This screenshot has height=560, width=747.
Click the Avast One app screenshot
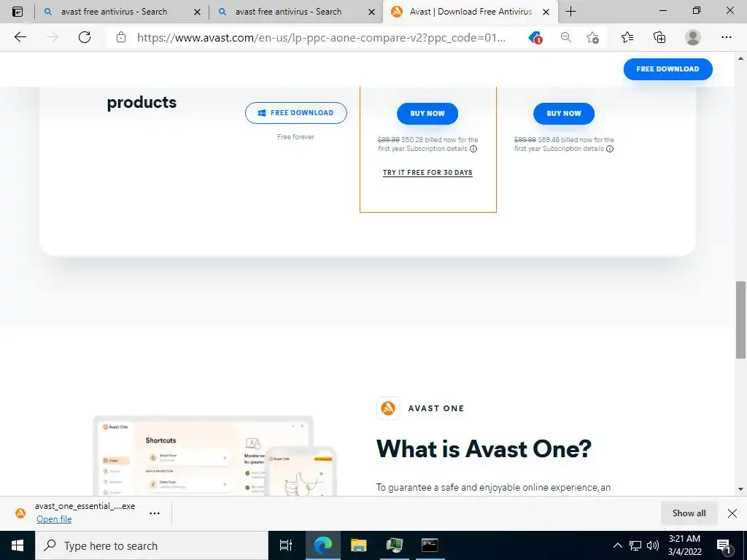pos(215,455)
